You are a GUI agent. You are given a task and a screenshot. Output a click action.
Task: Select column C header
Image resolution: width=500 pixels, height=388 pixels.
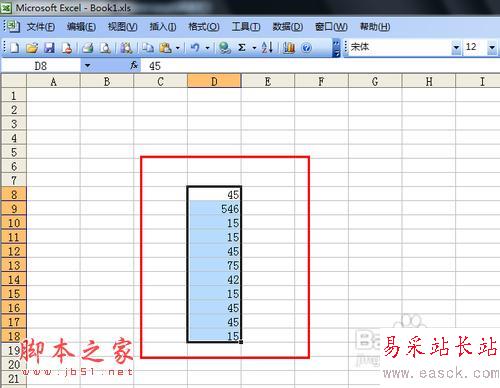pyautogui.click(x=160, y=81)
